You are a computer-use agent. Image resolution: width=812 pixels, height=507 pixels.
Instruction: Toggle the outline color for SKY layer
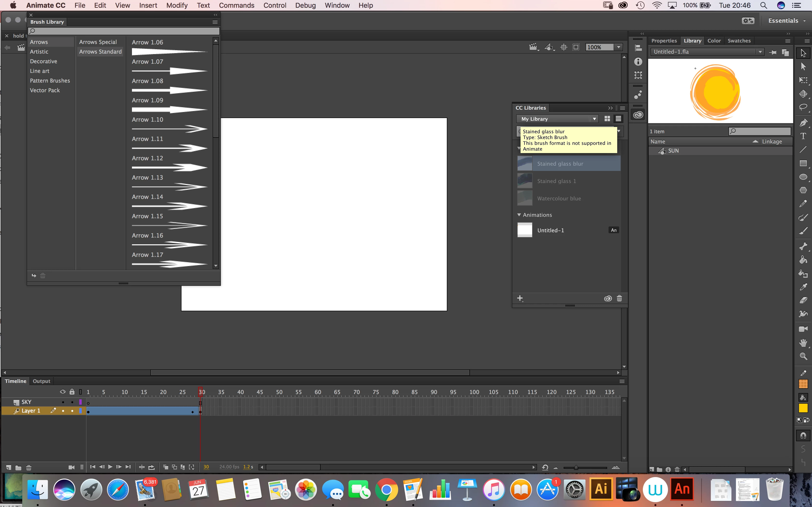[x=80, y=402]
